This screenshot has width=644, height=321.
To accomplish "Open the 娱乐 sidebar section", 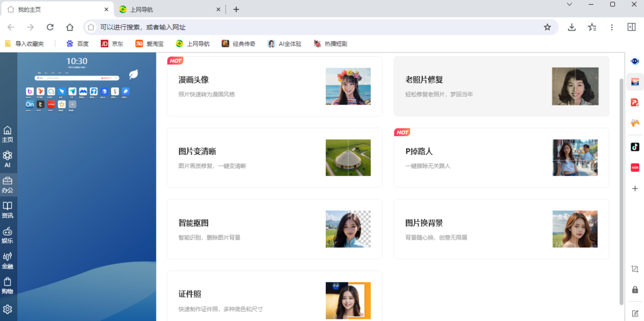I will 8,235.
